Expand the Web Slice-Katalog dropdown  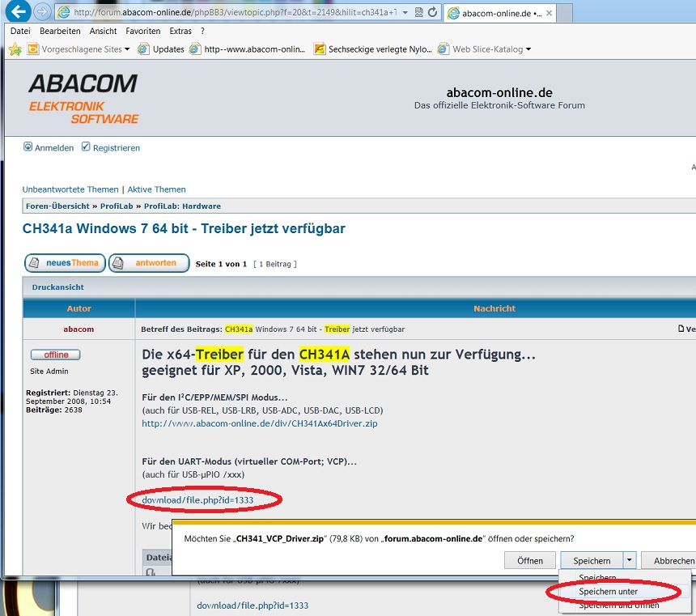coord(528,49)
